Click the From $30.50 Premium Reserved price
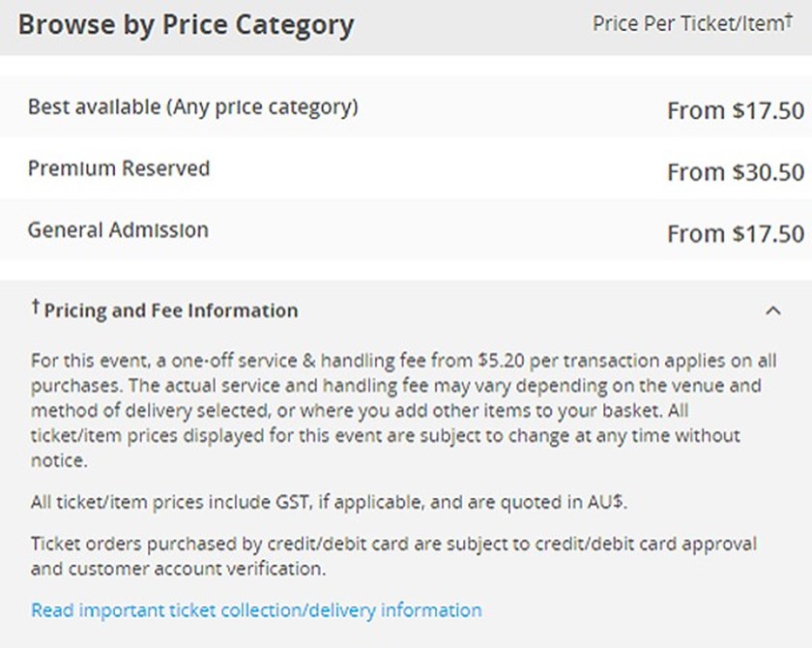 735,172
